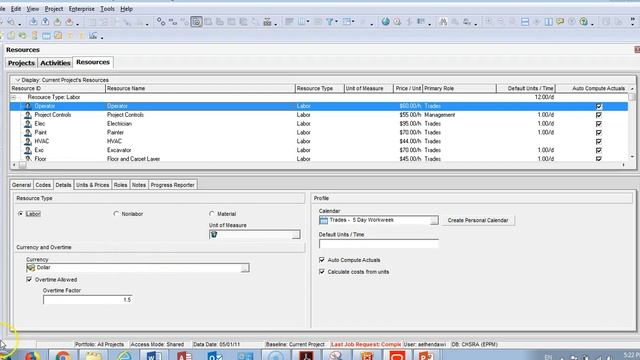Open Microsoft Word from the taskbar

[154, 356]
